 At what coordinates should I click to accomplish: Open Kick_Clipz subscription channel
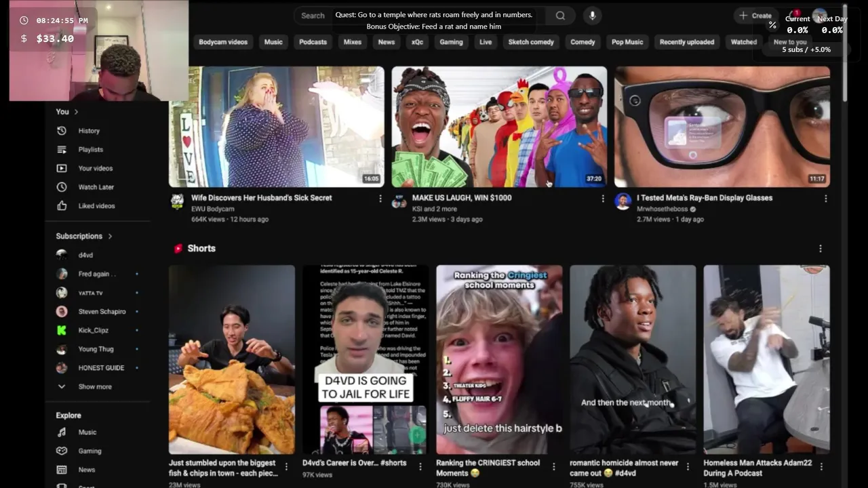point(93,330)
